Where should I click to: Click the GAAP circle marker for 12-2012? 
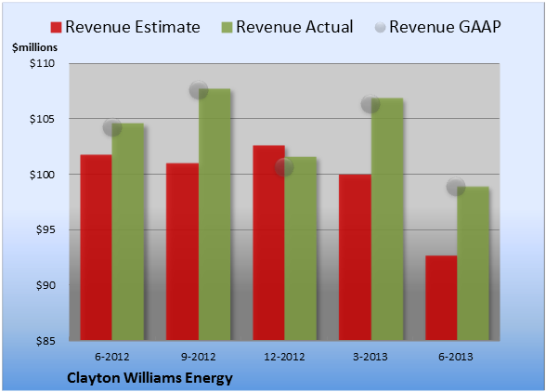(x=284, y=167)
